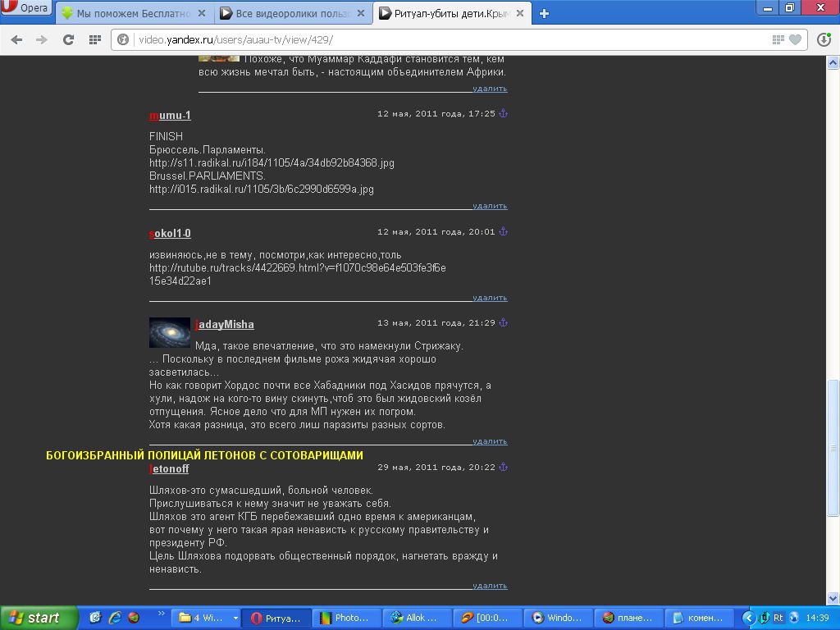This screenshot has width=840, height=630.
Task: Open the Speed Dial grid icon
Action: (x=95, y=39)
